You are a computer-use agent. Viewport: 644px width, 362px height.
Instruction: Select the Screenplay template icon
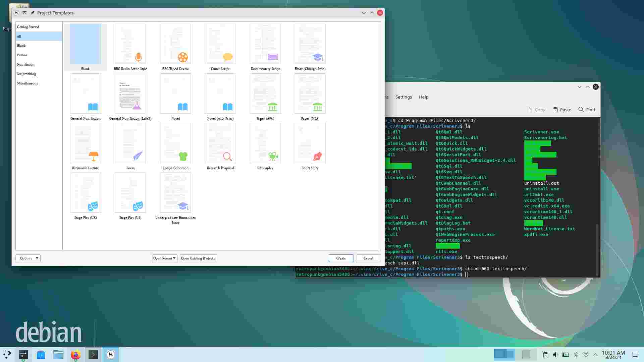[265, 143]
